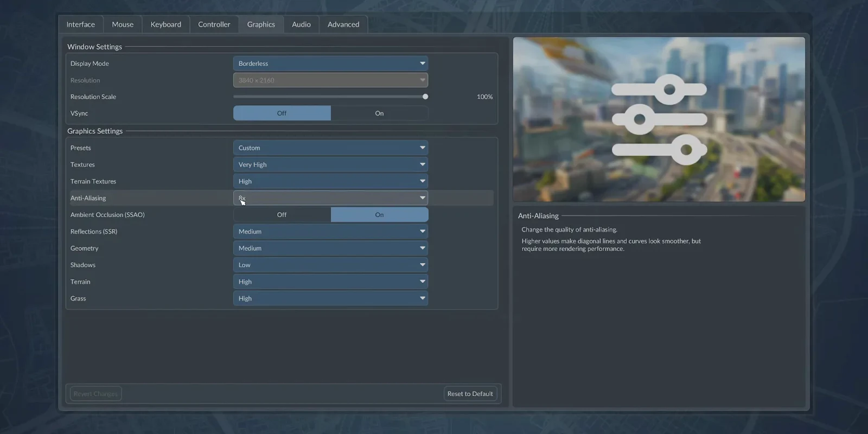Switch to the Mouse tab
This screenshot has height=434, width=868.
123,24
